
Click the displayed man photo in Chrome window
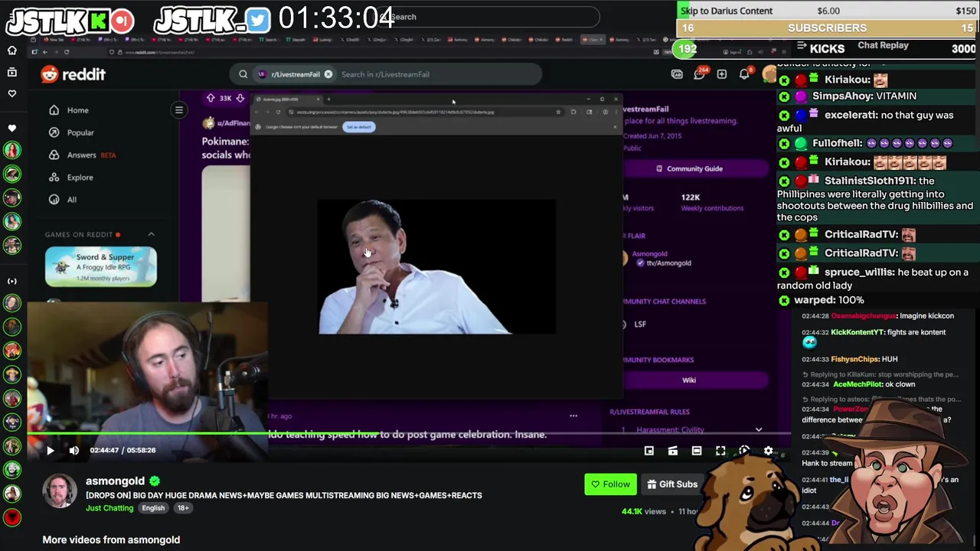436,267
